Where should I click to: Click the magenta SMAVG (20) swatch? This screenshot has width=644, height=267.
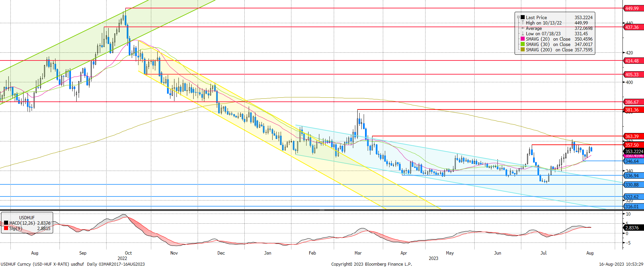[x=523, y=39]
